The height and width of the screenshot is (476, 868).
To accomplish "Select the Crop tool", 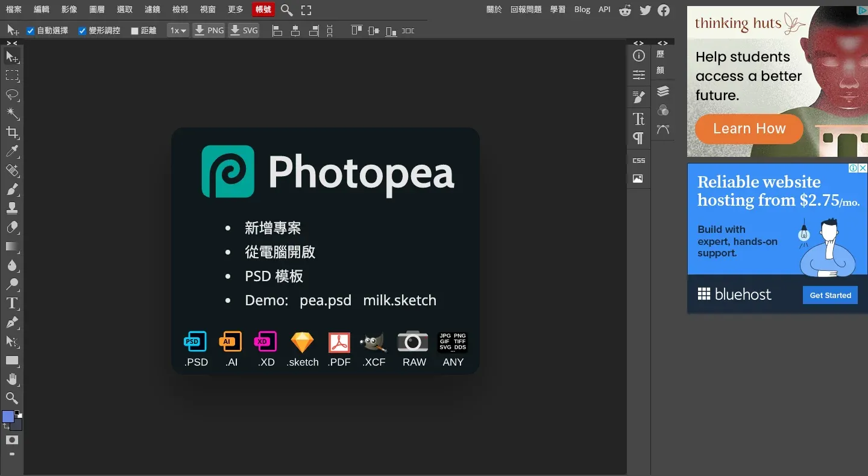I will tap(12, 133).
